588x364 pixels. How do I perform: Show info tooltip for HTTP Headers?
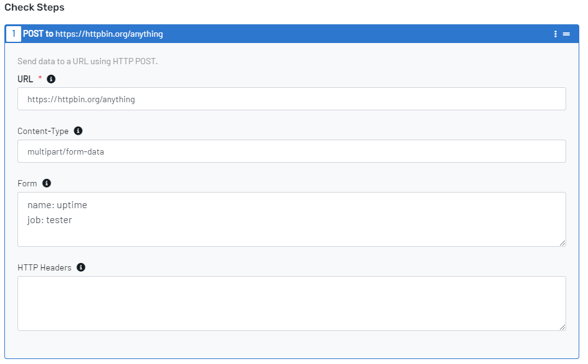pos(81,267)
